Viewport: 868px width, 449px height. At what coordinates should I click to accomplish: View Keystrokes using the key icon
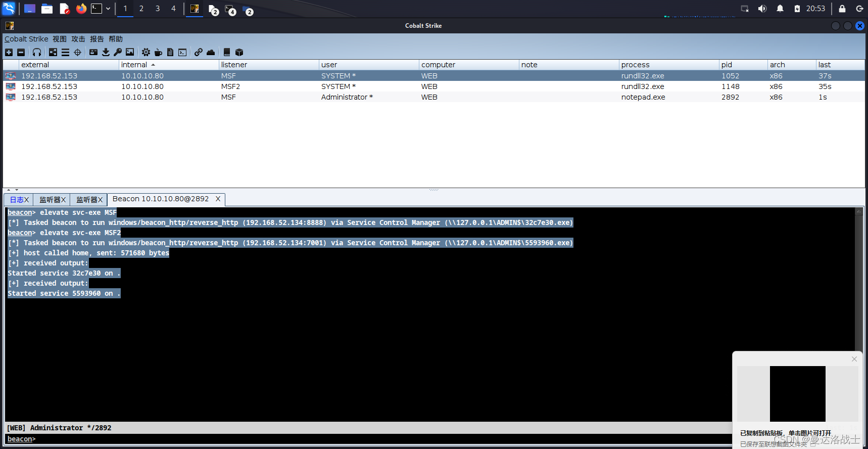[x=118, y=52]
